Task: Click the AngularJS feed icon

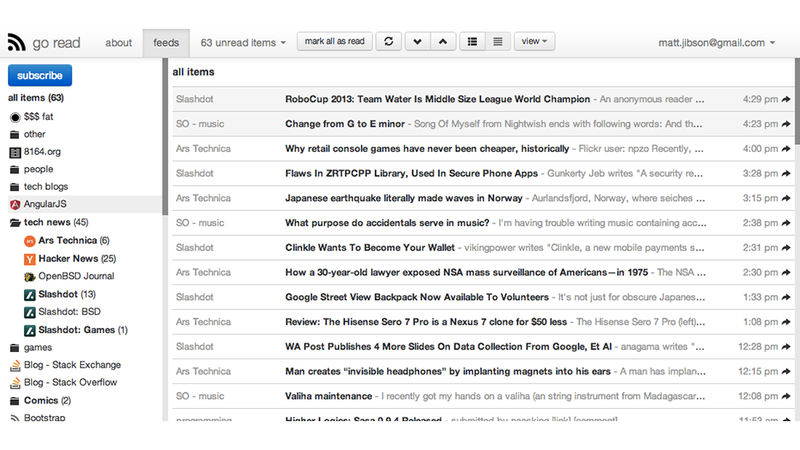Action: pos(15,205)
